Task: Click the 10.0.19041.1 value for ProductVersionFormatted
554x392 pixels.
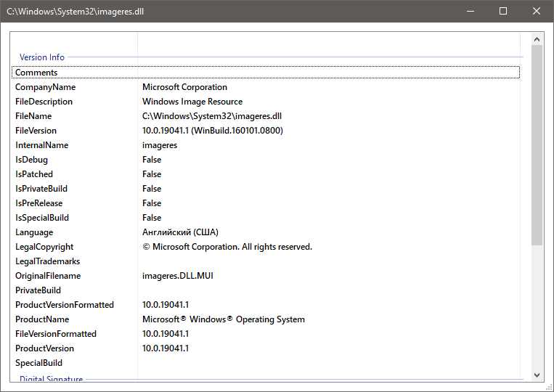Action: pyautogui.click(x=166, y=304)
